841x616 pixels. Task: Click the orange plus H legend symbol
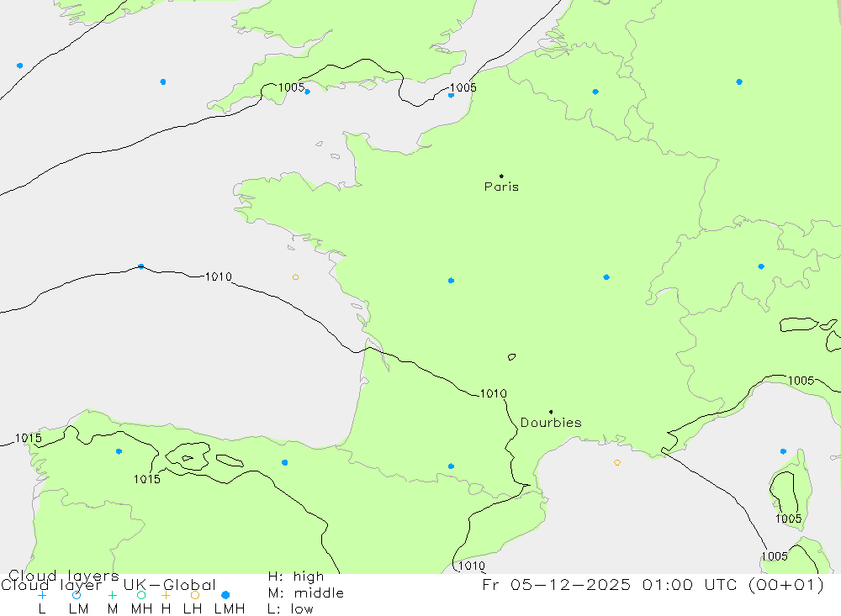coord(166,595)
